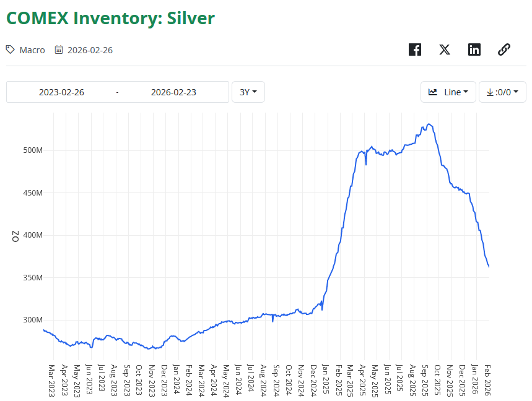
Task: Click the silver inventory peak near Sep 2025
Action: [429, 124]
